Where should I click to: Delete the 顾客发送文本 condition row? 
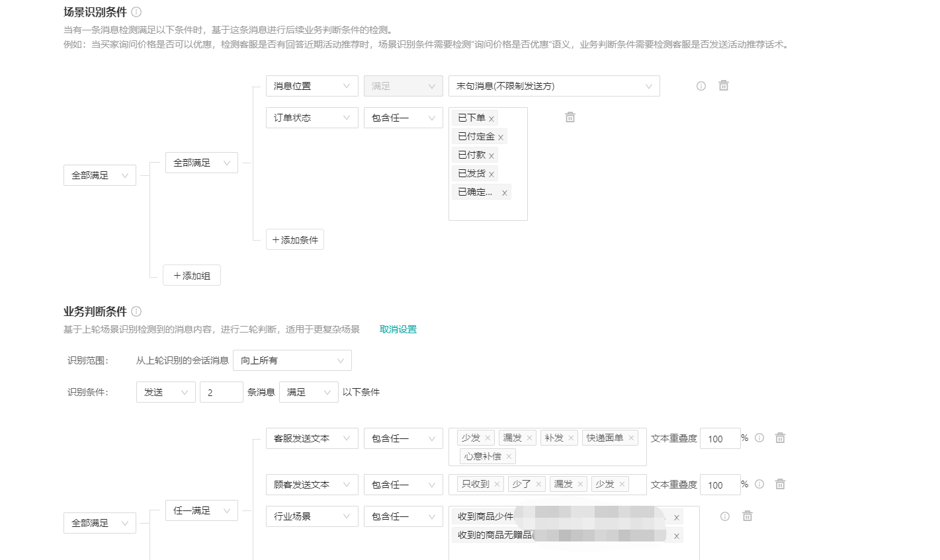coord(781,484)
